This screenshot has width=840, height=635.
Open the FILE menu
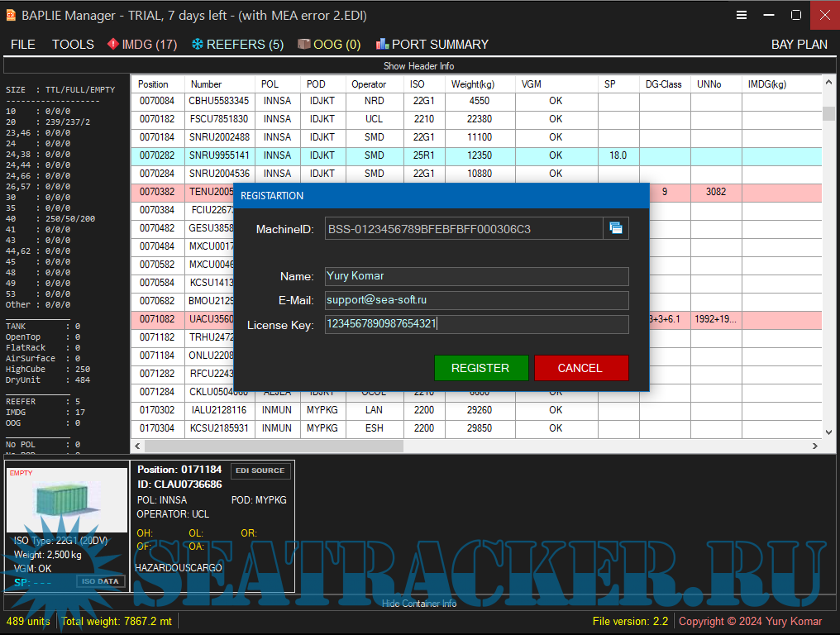(x=23, y=45)
